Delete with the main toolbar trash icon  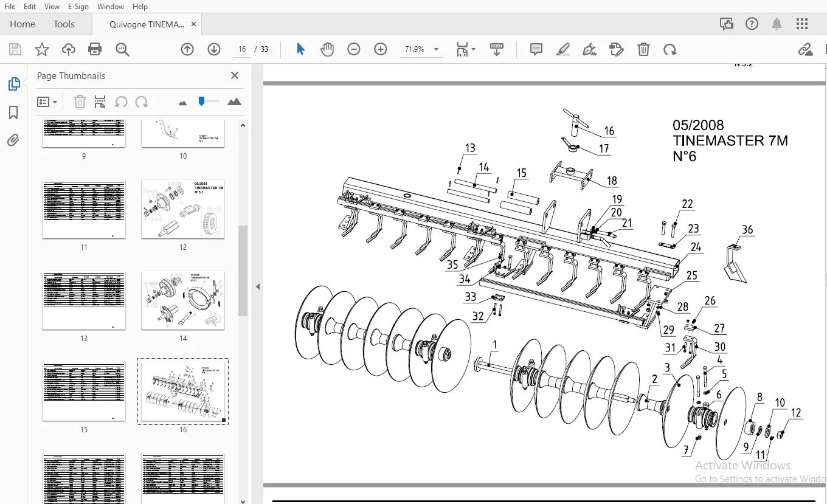(x=643, y=49)
